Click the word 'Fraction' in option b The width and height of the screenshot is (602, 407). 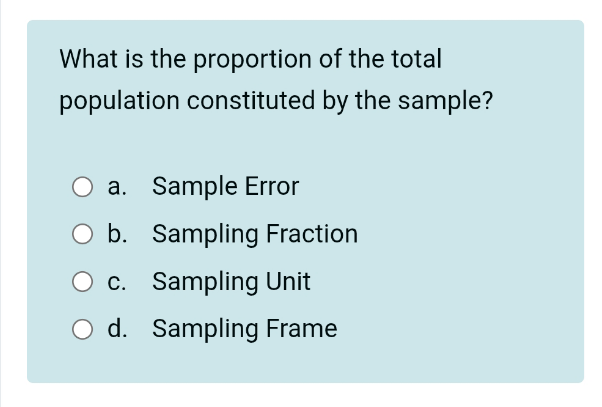pos(311,235)
